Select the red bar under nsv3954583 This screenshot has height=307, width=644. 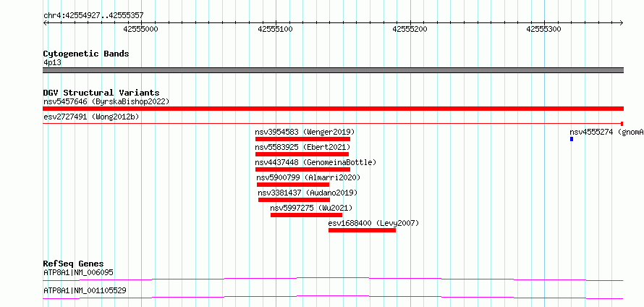click(302, 139)
